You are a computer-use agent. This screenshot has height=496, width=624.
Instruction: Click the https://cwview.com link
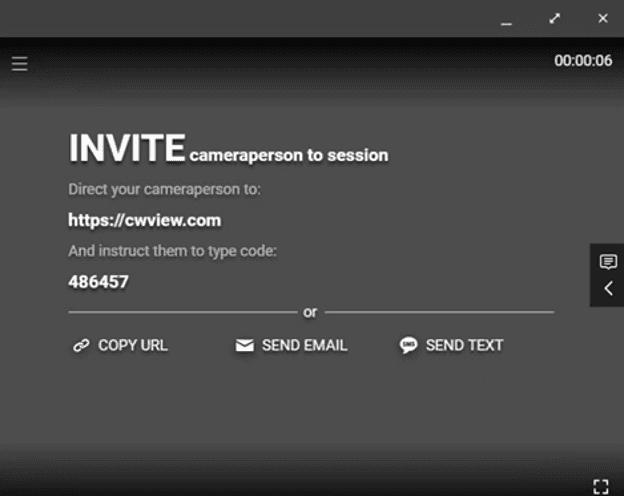pyautogui.click(x=144, y=220)
